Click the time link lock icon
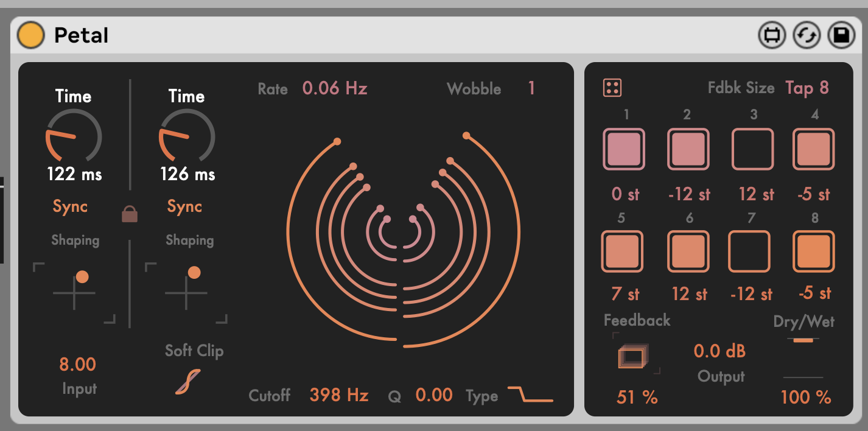Image resolution: width=868 pixels, height=431 pixels. point(129,214)
